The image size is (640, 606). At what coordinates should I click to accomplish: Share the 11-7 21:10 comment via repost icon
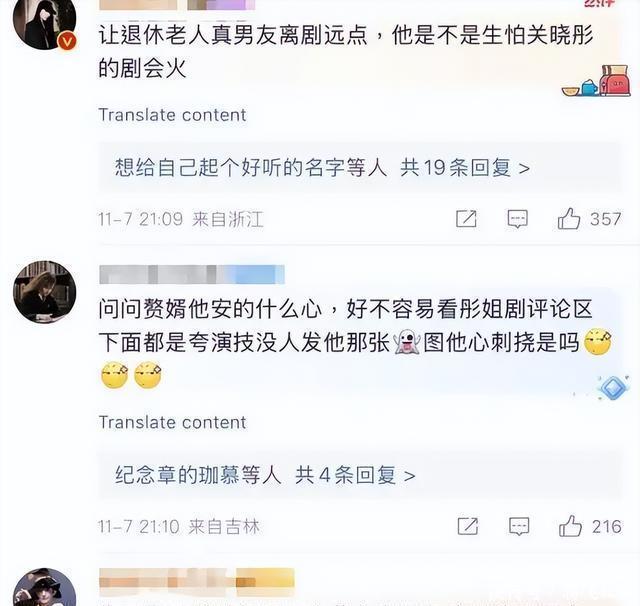coord(468,526)
